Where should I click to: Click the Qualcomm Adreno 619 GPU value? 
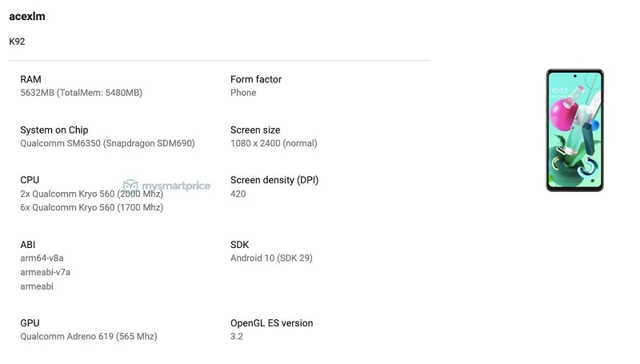[88, 337]
